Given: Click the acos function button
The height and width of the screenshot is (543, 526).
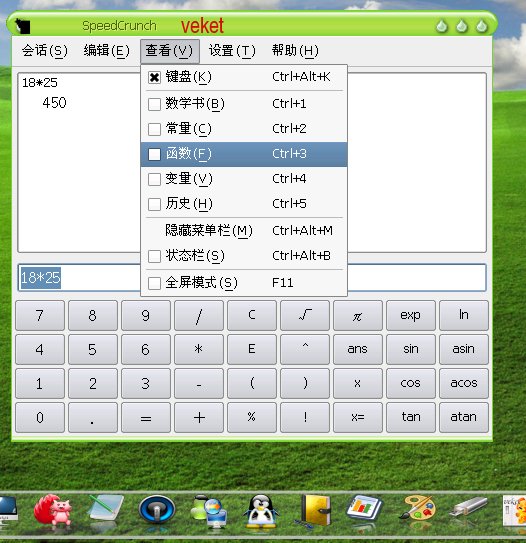Looking at the screenshot, I should (x=464, y=383).
